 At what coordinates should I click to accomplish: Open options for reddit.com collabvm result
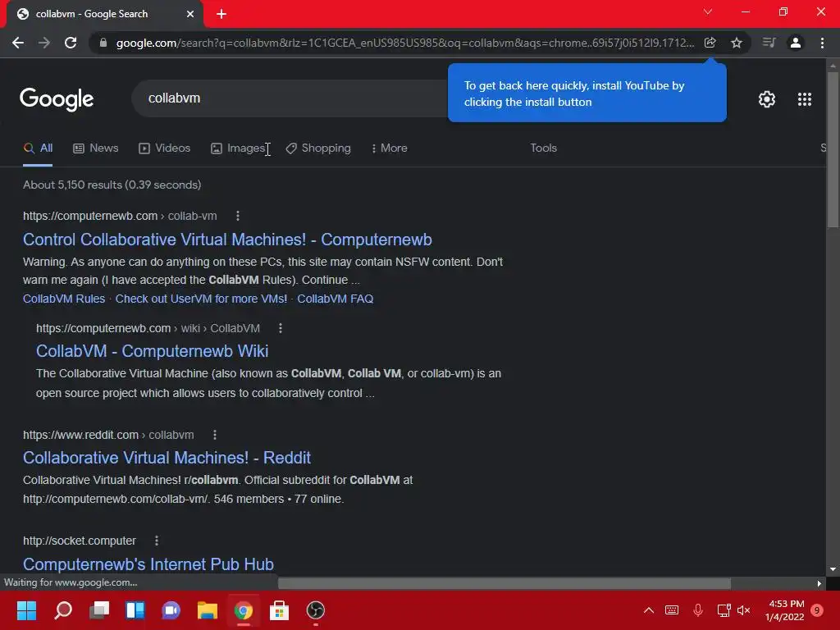215,435
